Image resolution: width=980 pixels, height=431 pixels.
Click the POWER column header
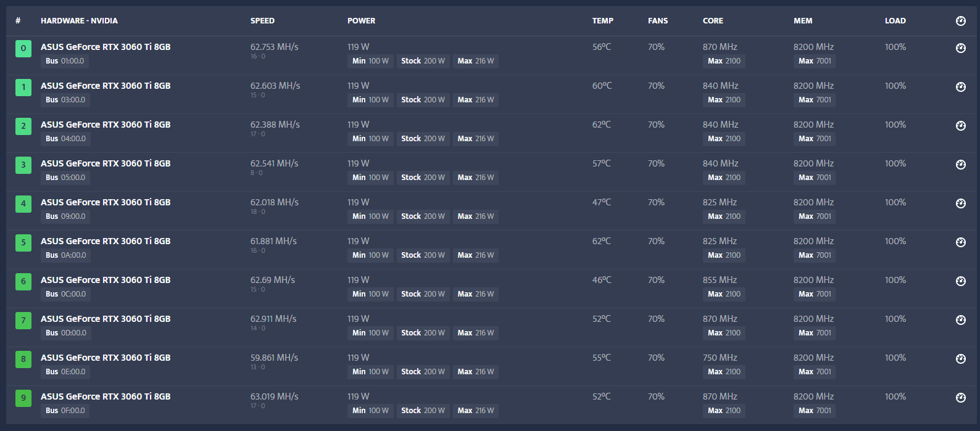(x=361, y=21)
